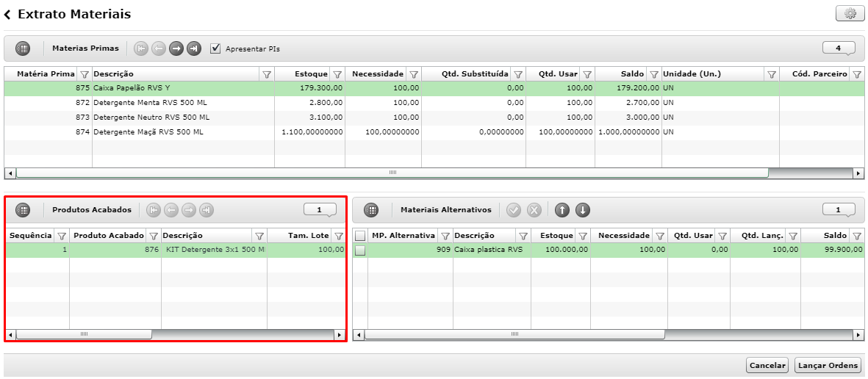
Task: Filter the Produto Acabado column
Action: [x=154, y=236]
